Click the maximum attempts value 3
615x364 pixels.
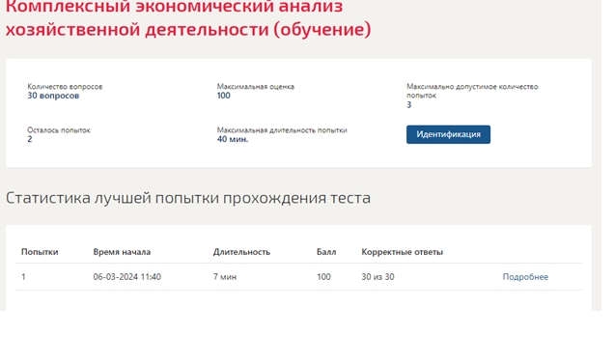(x=409, y=104)
